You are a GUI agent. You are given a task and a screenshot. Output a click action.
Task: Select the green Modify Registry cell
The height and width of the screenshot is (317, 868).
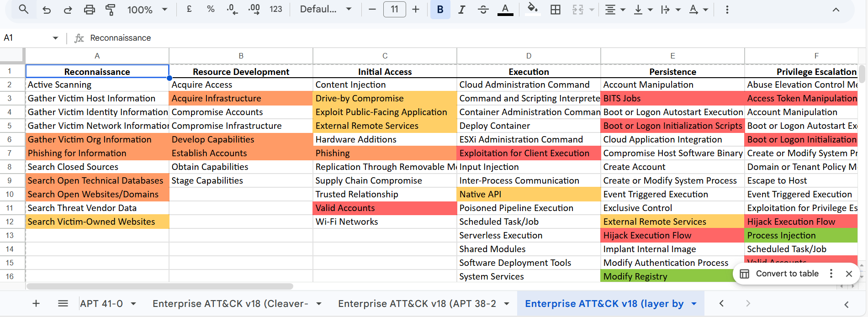(x=667, y=276)
